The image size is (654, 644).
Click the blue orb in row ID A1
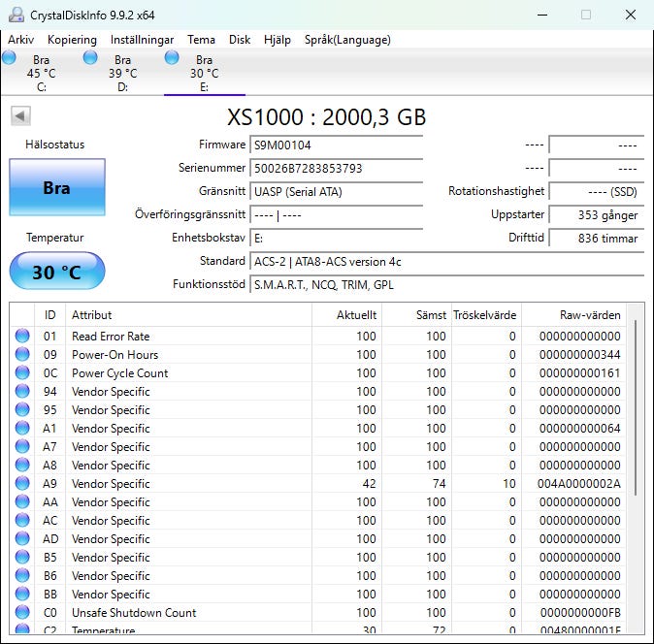click(22, 428)
